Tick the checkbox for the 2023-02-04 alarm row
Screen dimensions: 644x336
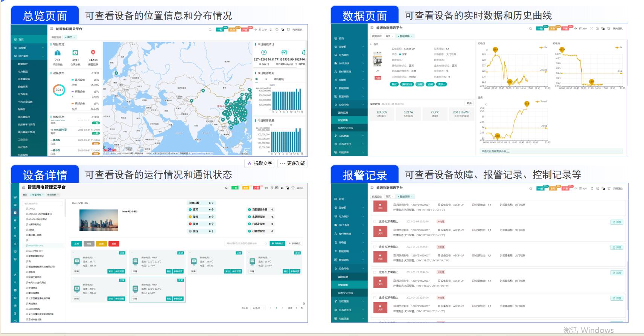click(375, 221)
